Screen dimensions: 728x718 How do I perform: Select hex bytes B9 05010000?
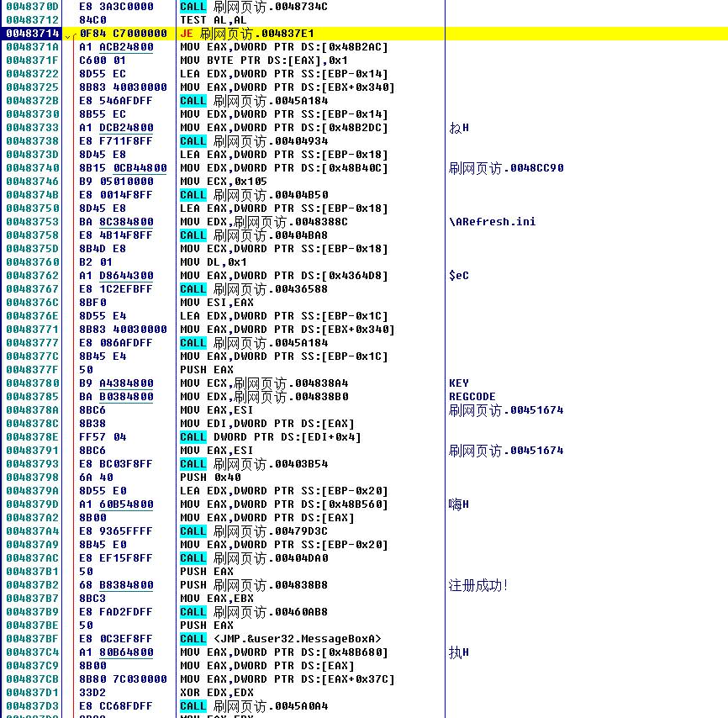coord(117,181)
